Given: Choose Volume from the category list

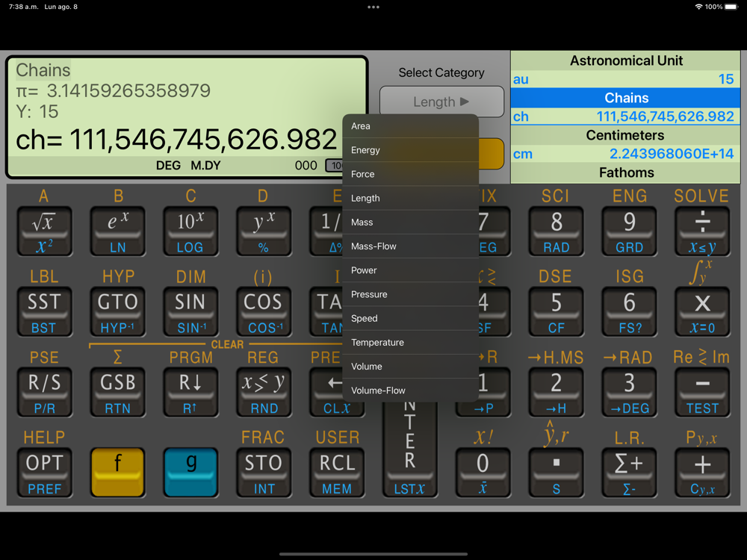Looking at the screenshot, I should pos(410,367).
